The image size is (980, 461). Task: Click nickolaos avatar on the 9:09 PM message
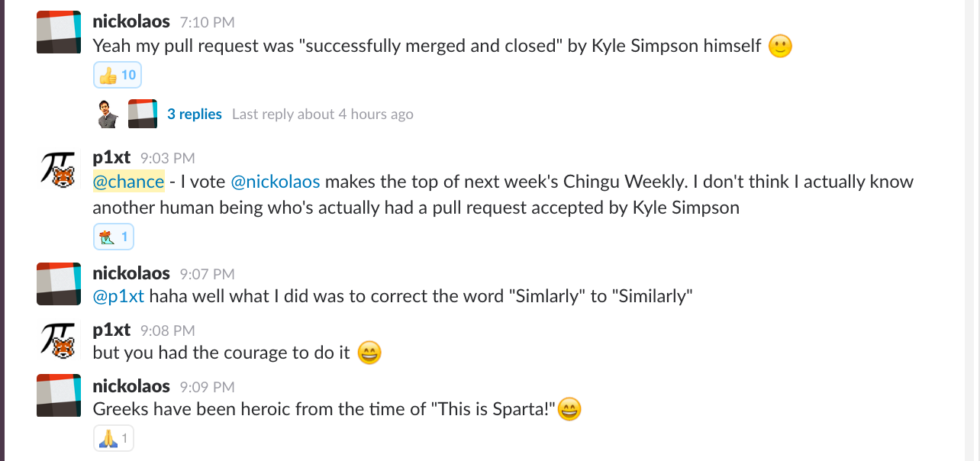pos(59,395)
